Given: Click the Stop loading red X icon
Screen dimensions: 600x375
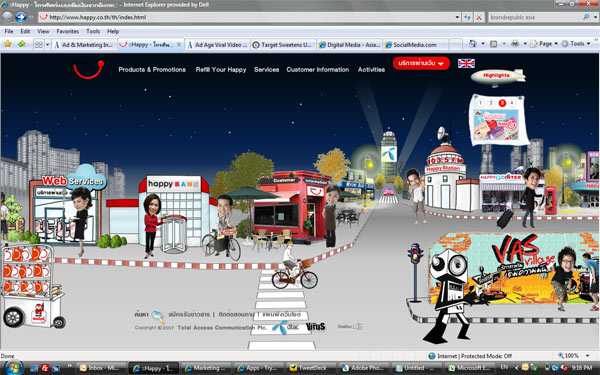Looking at the screenshot, I should [479, 17].
